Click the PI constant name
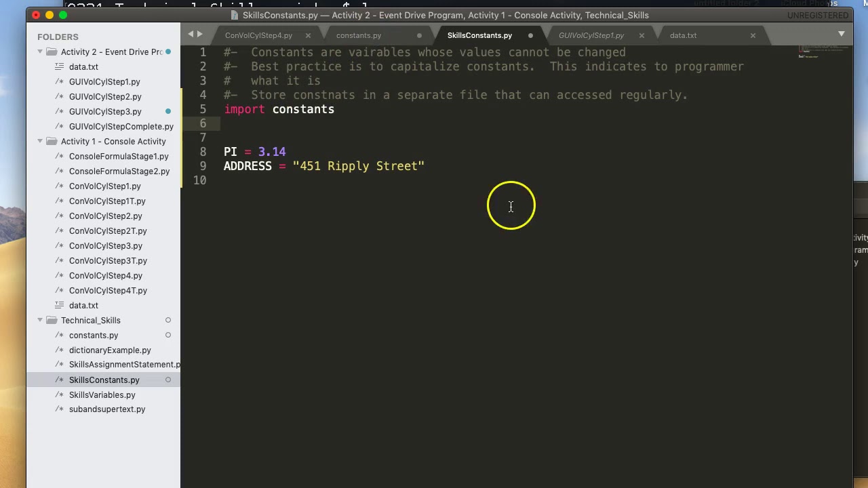The width and height of the screenshot is (868, 488). coord(231,152)
